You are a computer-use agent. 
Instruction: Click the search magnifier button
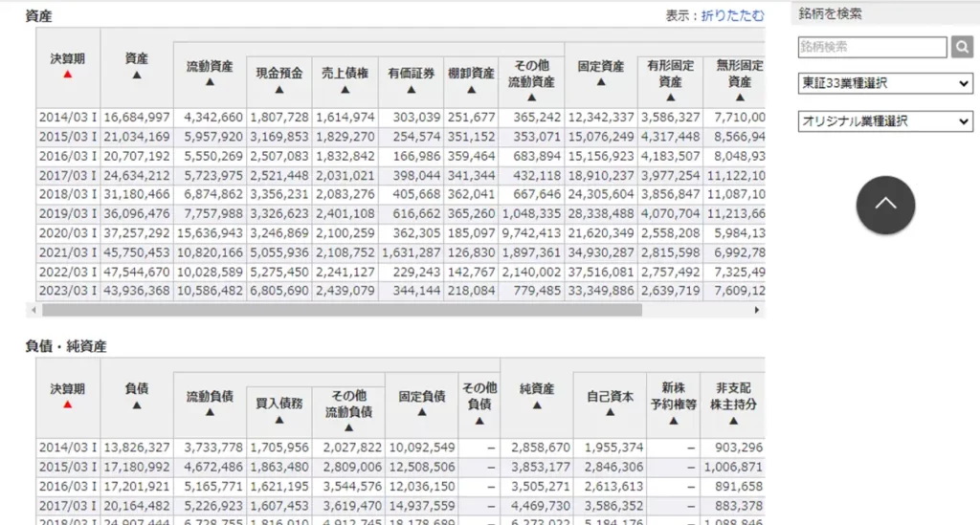click(962, 47)
